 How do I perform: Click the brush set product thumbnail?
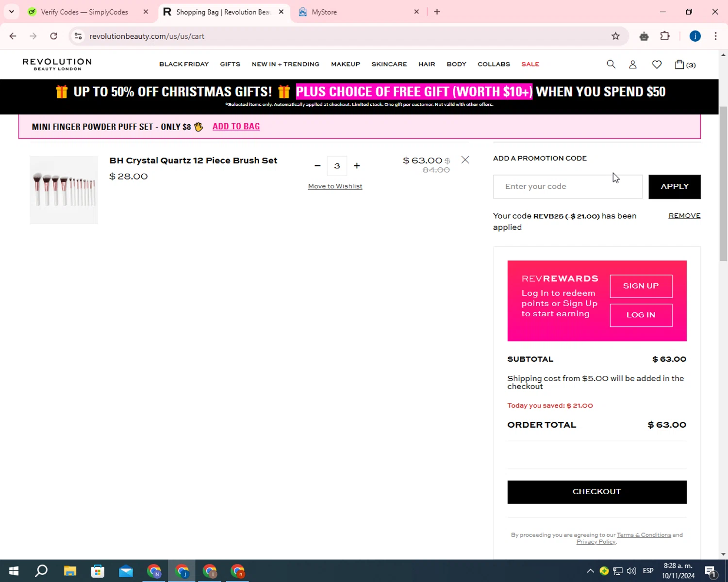(64, 190)
